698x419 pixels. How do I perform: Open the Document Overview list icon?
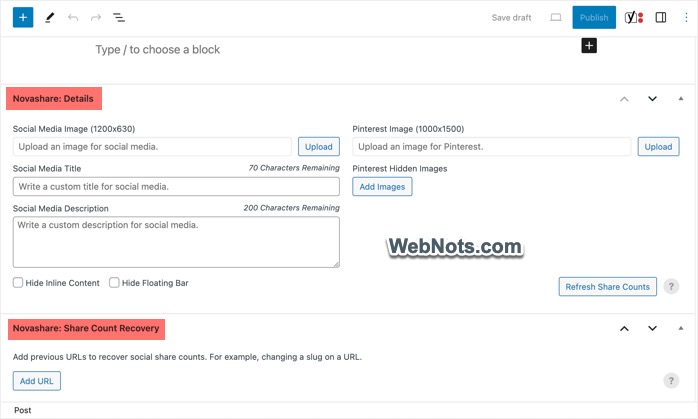(119, 18)
